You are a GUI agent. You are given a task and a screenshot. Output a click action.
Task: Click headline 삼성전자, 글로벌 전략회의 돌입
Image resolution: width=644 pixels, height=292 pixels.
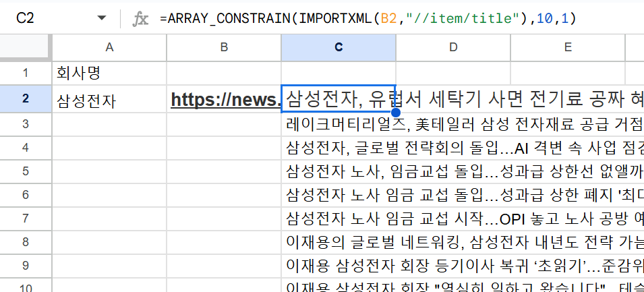coord(465,148)
